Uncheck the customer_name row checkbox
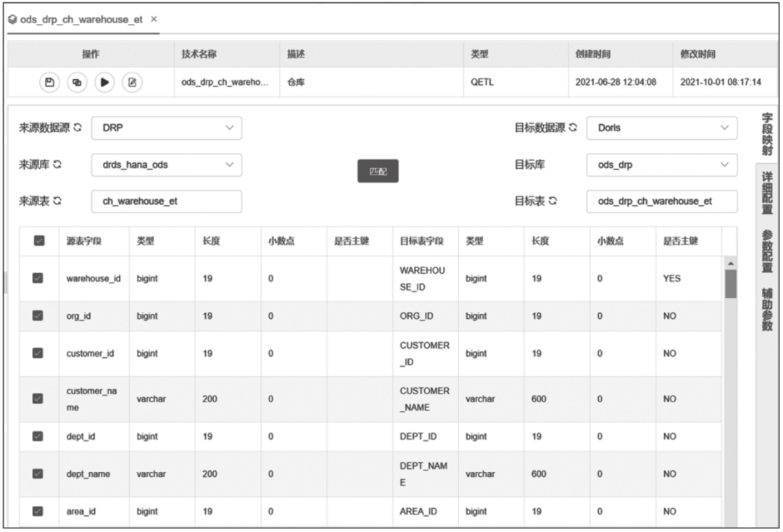 [38, 398]
